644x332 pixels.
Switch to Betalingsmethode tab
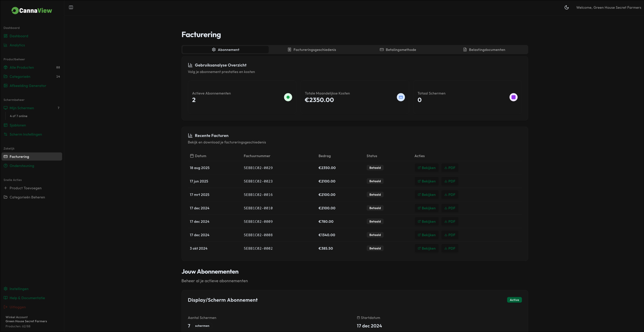click(x=398, y=50)
